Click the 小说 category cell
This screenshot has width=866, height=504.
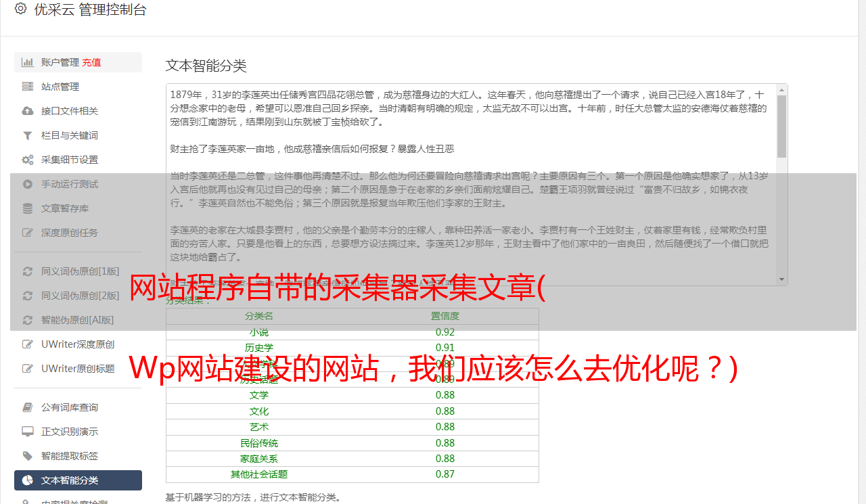pyautogui.click(x=259, y=332)
